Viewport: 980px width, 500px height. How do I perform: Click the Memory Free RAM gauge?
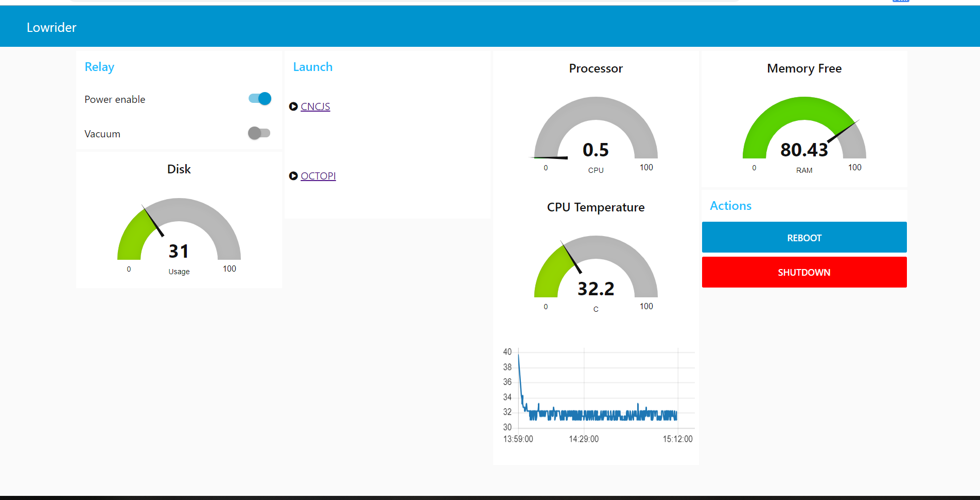click(x=804, y=129)
